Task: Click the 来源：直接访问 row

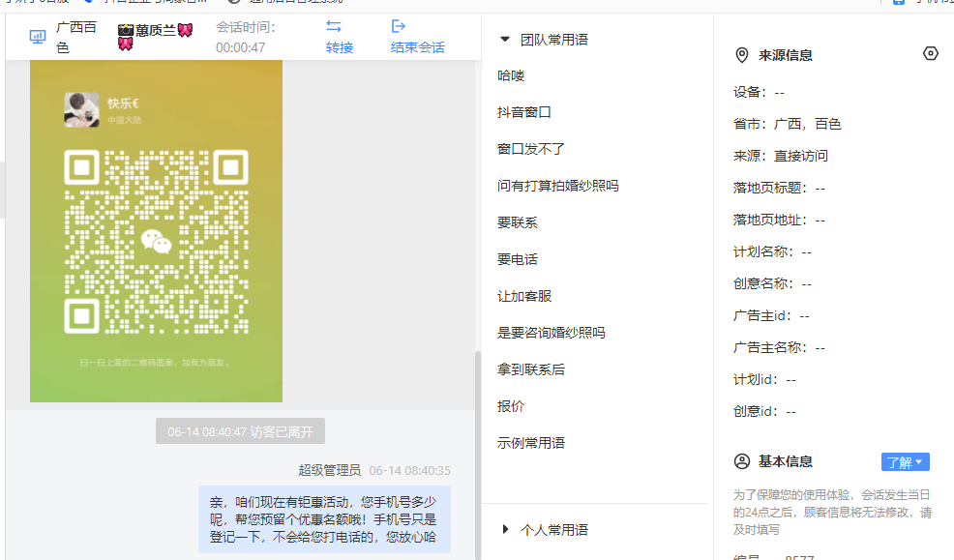Action: pyautogui.click(x=781, y=157)
